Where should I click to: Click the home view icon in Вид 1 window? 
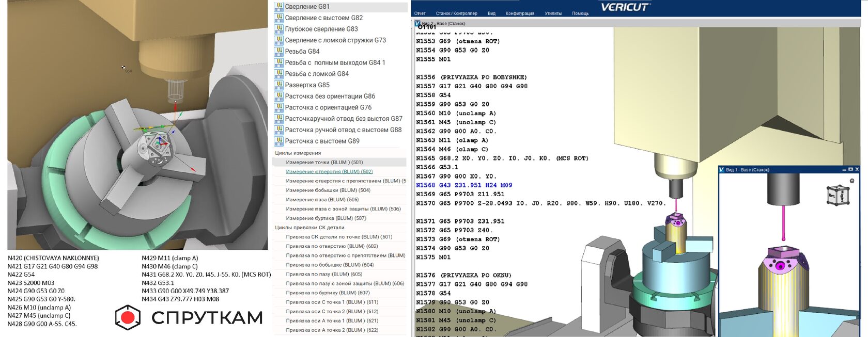coord(852,181)
